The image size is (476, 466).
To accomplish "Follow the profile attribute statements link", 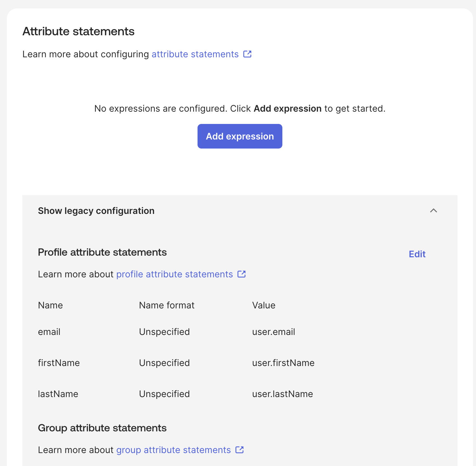I will pos(175,274).
